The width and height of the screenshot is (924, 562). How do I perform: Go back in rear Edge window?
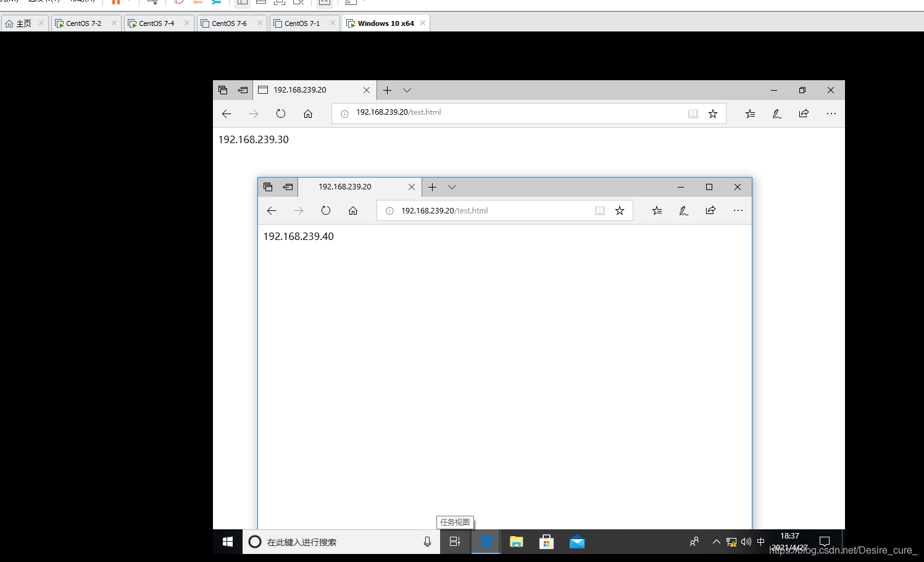click(x=227, y=114)
